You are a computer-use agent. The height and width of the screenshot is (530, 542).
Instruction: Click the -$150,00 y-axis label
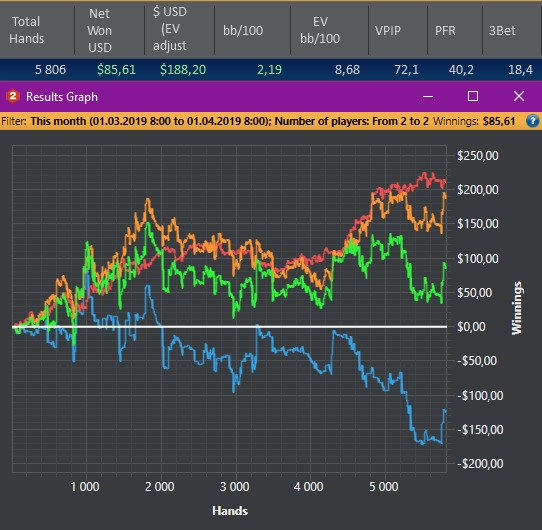coord(480,429)
